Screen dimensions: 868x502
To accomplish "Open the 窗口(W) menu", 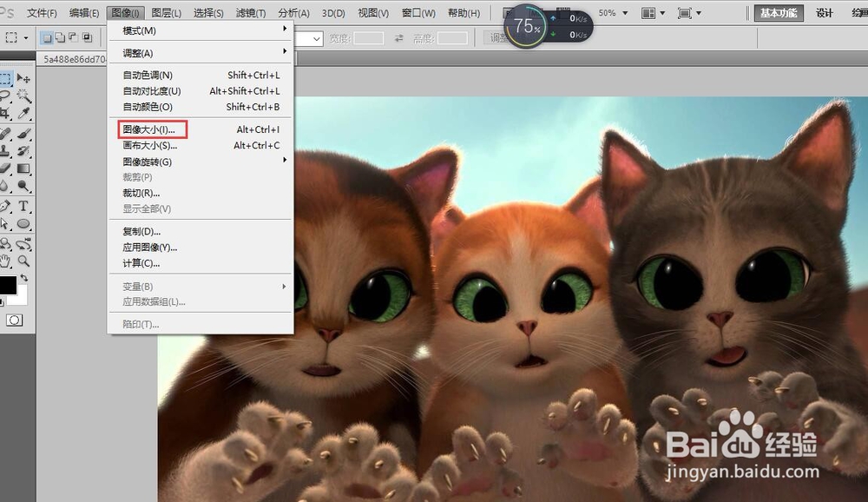I will [x=418, y=13].
